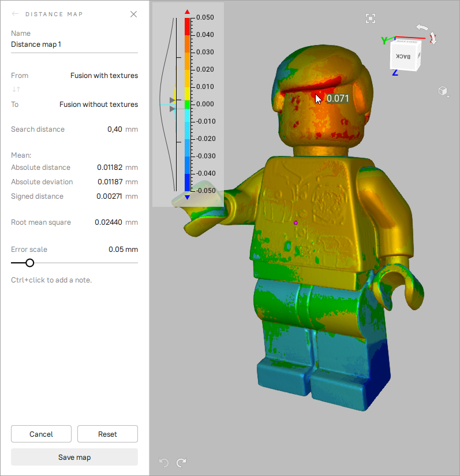Click the upper gray histogram marker triangle
Viewport: 460px width, 476px height.
[x=172, y=100]
